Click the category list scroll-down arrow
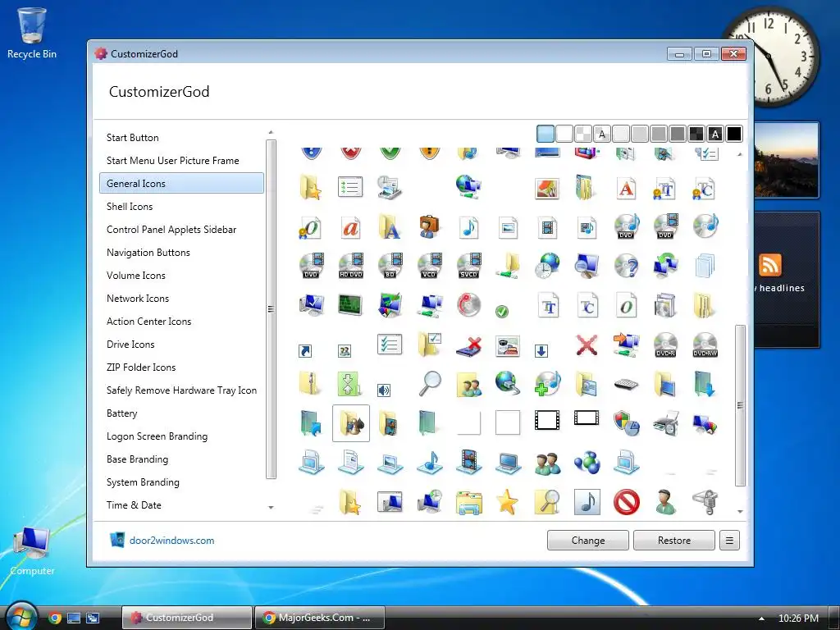Viewport: 840px width, 630px height. (x=271, y=507)
